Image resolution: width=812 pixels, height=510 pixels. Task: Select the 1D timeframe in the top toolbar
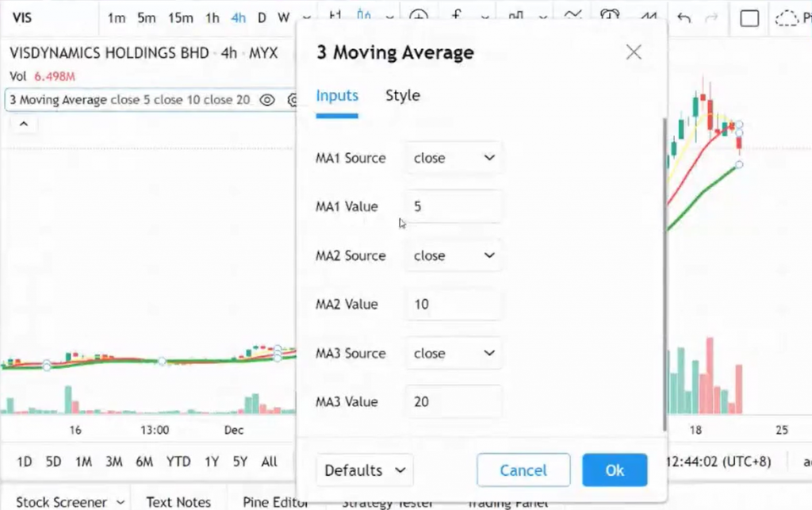pos(262,17)
